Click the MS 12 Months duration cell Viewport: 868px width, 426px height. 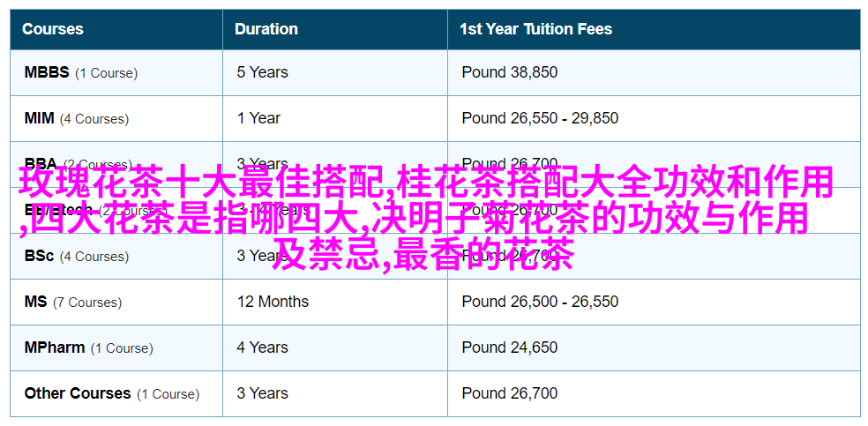pos(273,302)
